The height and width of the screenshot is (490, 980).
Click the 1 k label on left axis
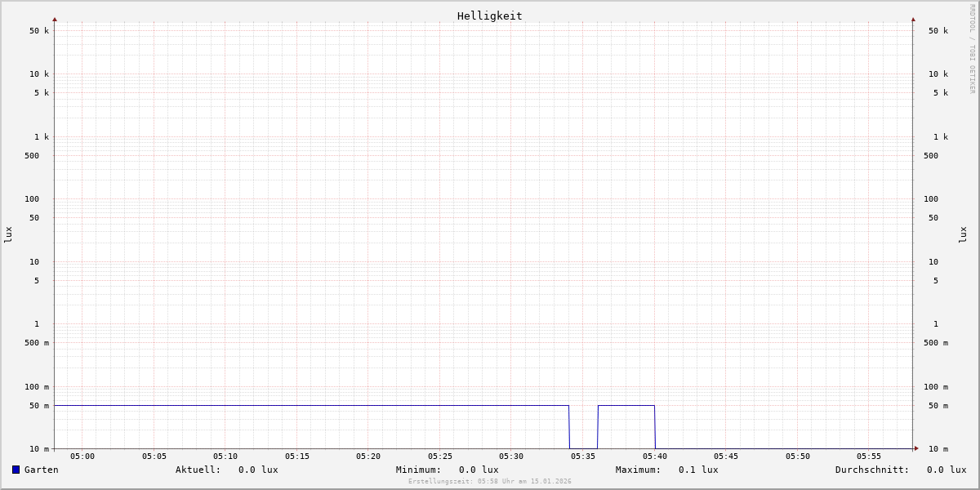pyautogui.click(x=42, y=137)
